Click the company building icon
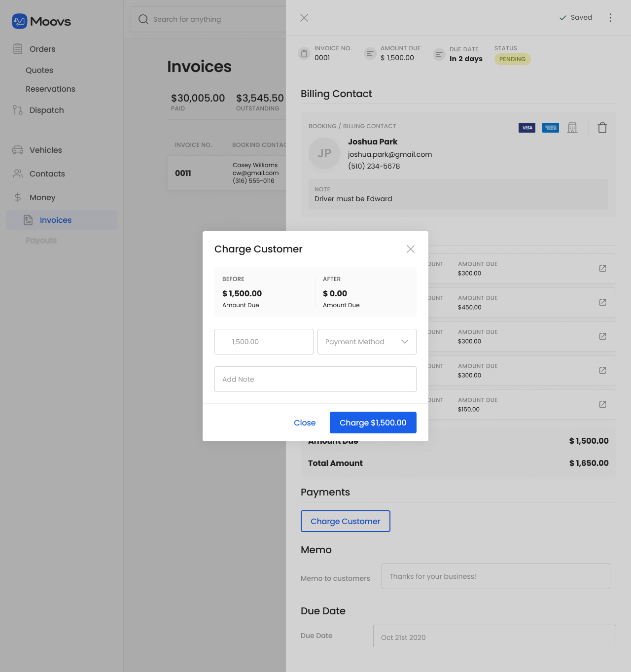The height and width of the screenshot is (672, 631). pyautogui.click(x=572, y=127)
